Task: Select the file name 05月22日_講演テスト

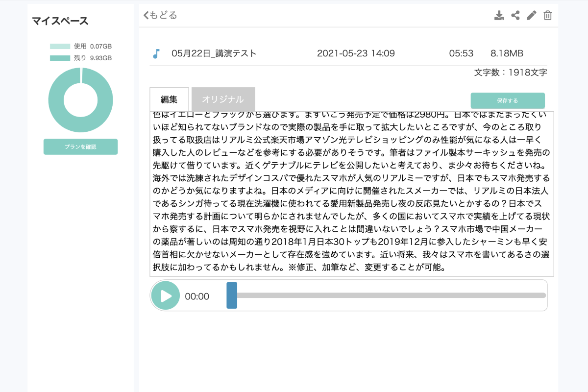Action: coord(214,54)
